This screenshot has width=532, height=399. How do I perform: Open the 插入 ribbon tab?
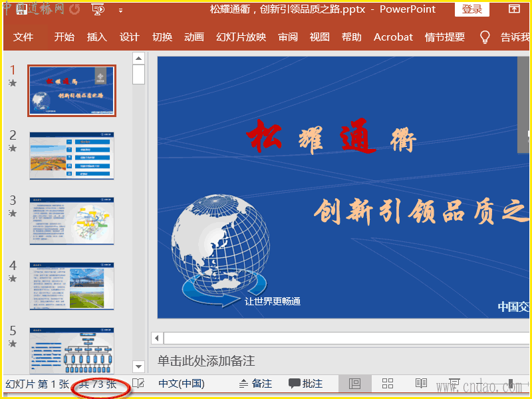coord(96,37)
